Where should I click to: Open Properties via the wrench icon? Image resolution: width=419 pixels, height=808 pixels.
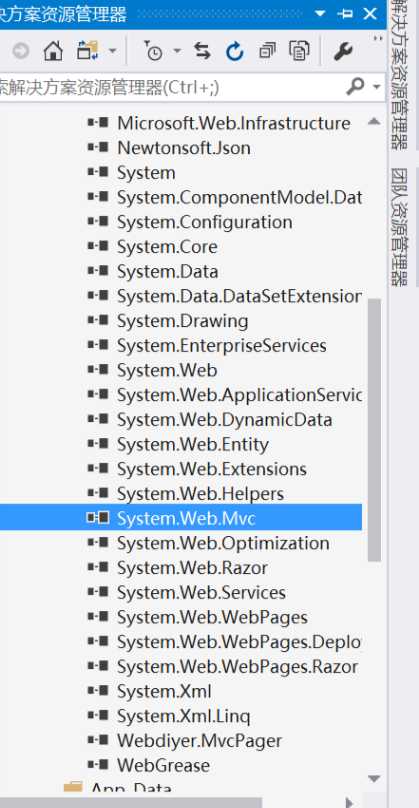[x=343, y=51]
